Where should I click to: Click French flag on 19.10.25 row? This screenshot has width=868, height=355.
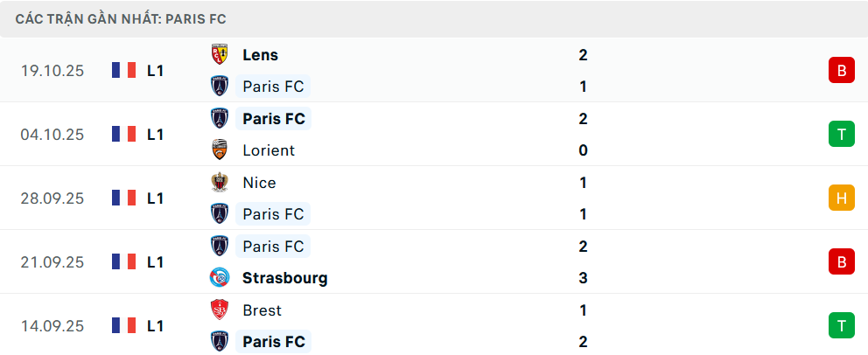point(123,71)
